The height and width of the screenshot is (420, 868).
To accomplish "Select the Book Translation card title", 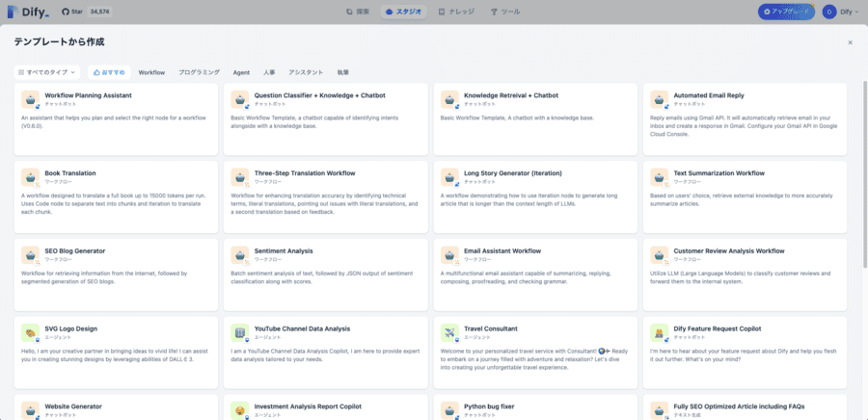I will [x=70, y=173].
